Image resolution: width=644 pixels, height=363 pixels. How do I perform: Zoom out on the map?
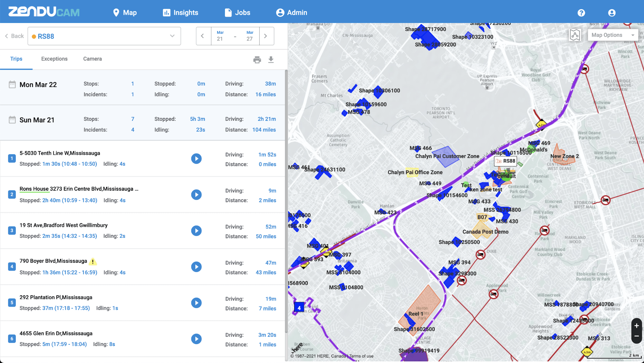point(637,336)
